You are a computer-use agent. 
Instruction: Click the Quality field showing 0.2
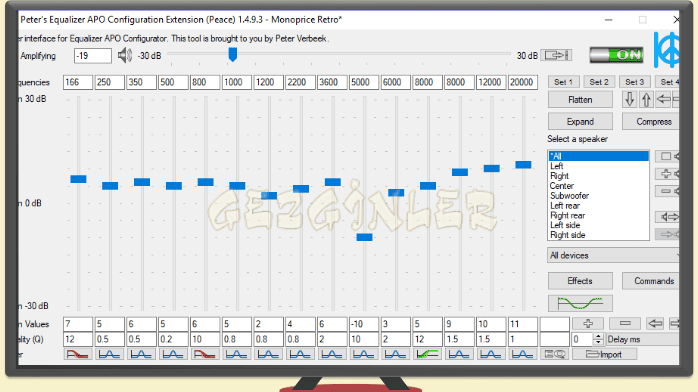(x=173, y=339)
